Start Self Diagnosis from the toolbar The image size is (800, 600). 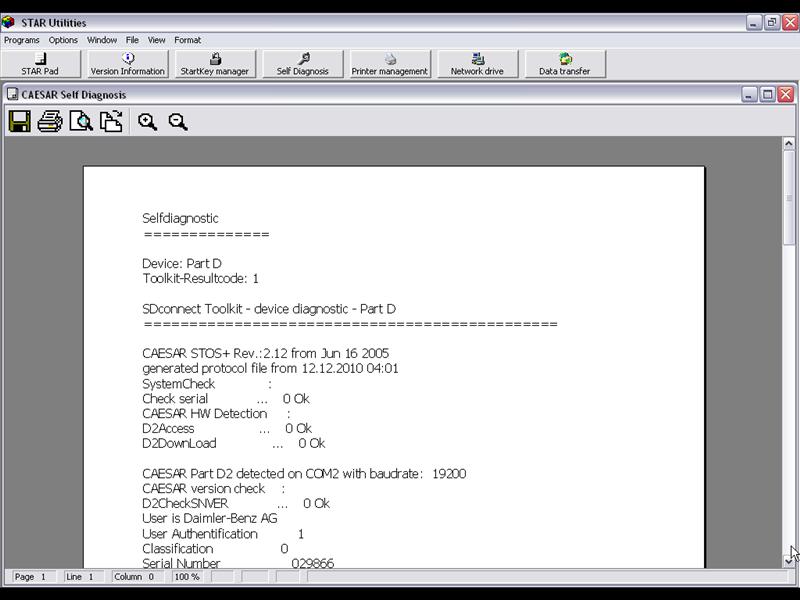[x=303, y=64]
